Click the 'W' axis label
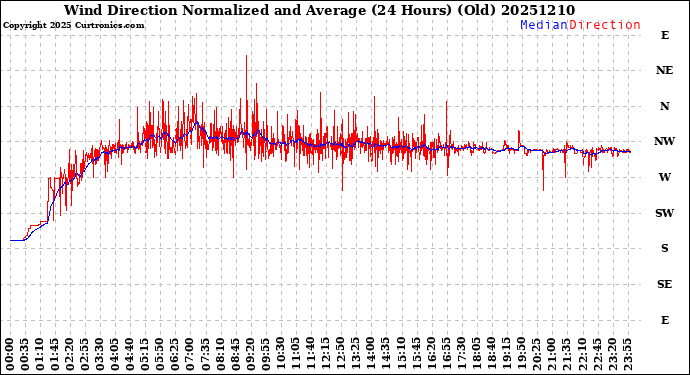This screenshot has width=690, height=375. [664, 177]
